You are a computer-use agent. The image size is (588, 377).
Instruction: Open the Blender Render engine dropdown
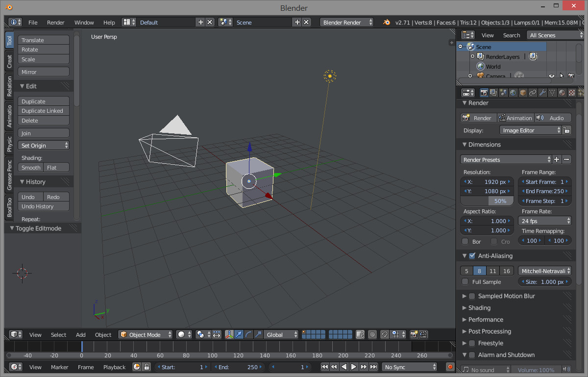coord(346,22)
